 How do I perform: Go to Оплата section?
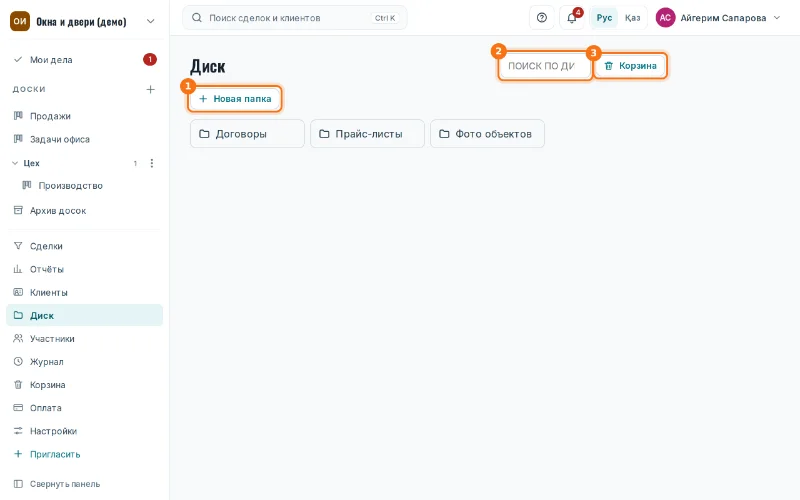pos(84,408)
